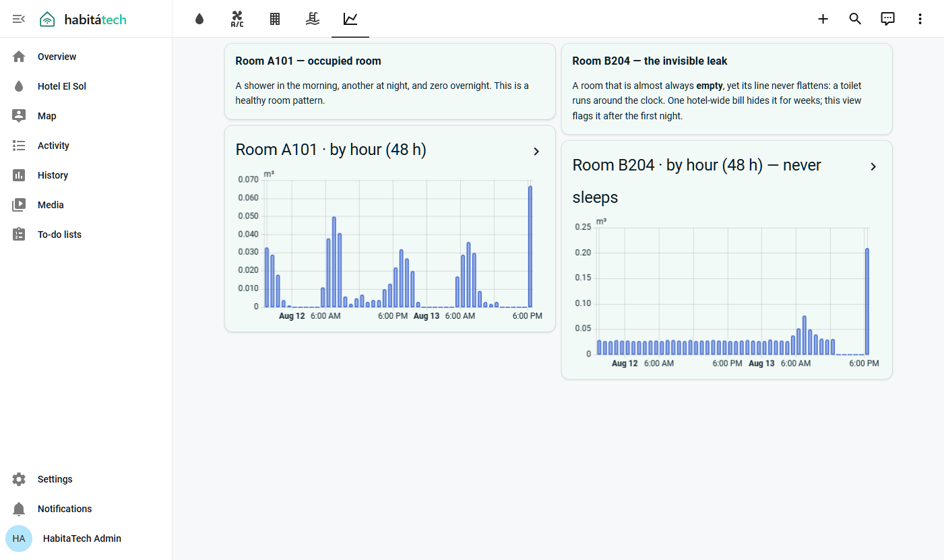Viewport: 944px width, 560px height.
Task: Open the swimming pool tab
Action: pyautogui.click(x=313, y=19)
